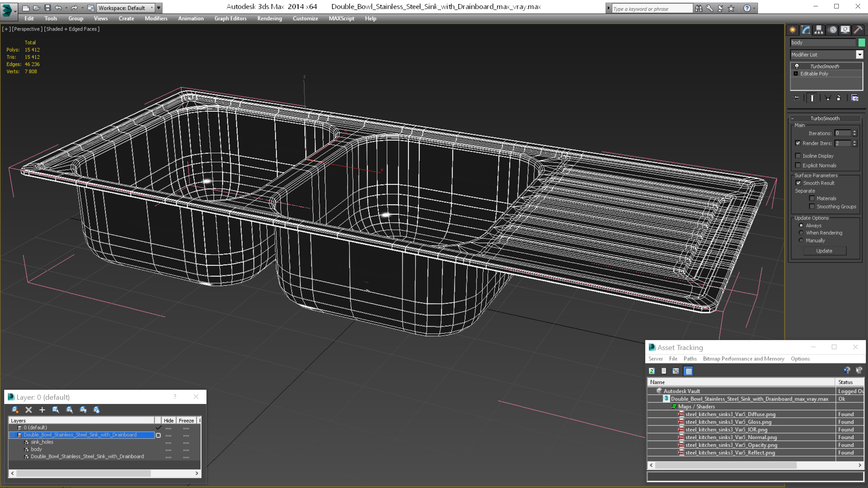Screen dimensions: 868x488
Task: Open the Hierarchy command panel tab
Action: click(x=819, y=30)
